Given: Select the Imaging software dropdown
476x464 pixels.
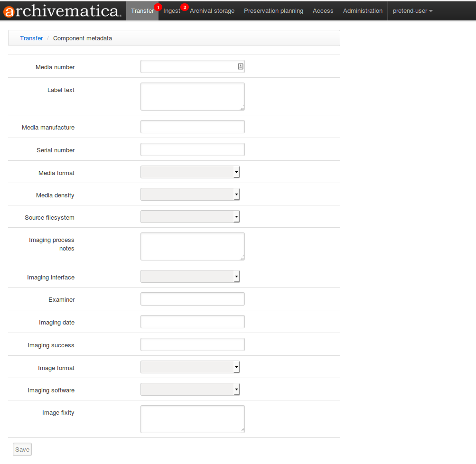Looking at the screenshot, I should point(190,390).
